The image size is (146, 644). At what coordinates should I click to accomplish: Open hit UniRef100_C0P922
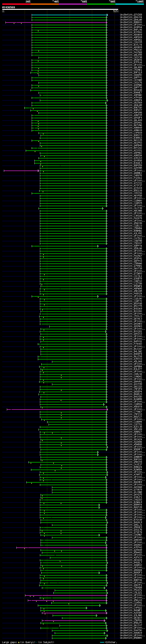coord(131,608)
